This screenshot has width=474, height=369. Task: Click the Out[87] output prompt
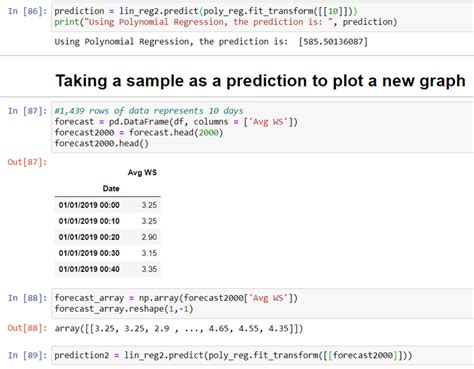coord(27,162)
